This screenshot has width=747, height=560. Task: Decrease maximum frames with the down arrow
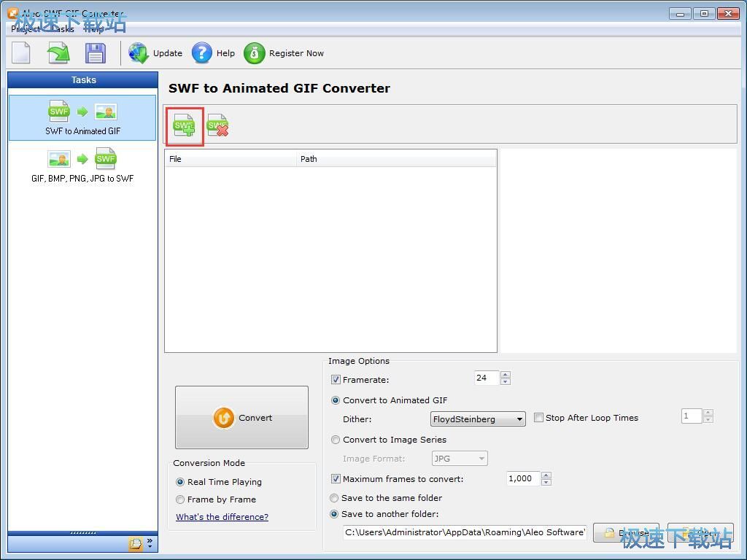(x=546, y=482)
